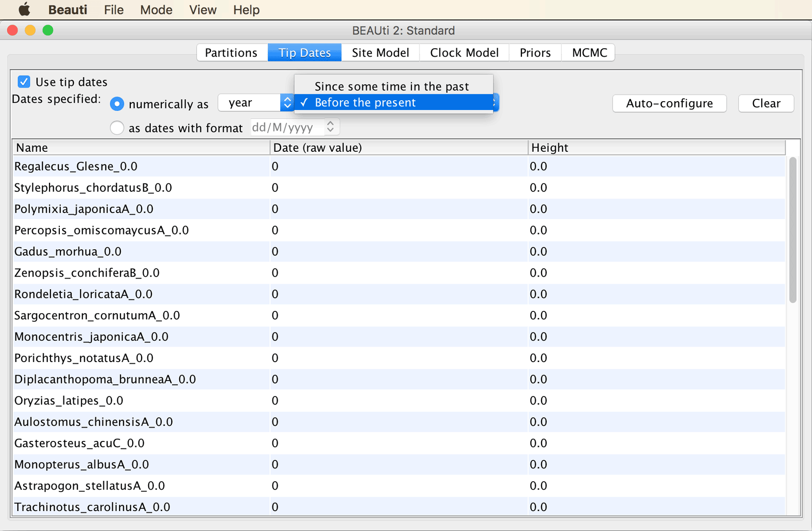The image size is (812, 531).
Task: Select the Tip Dates tab
Action: (x=304, y=52)
